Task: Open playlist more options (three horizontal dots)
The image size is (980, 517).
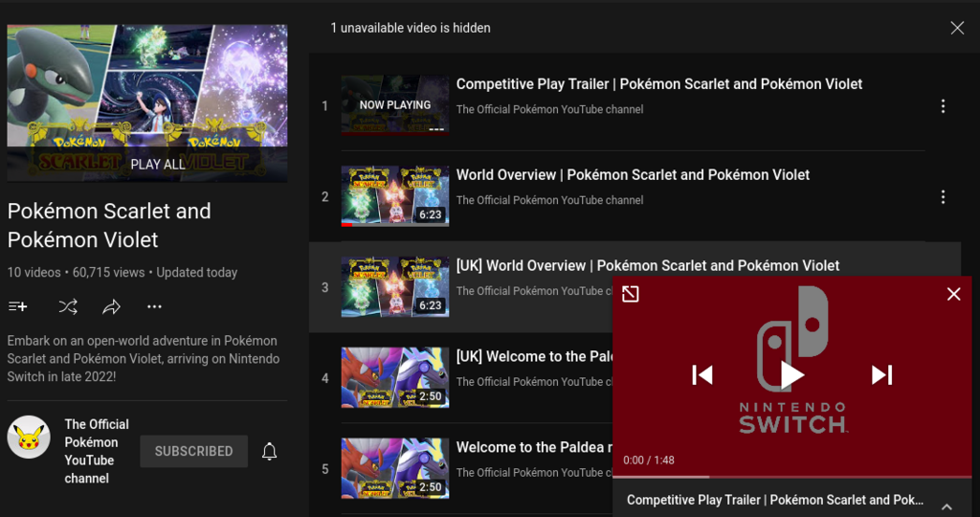Action: 154,306
